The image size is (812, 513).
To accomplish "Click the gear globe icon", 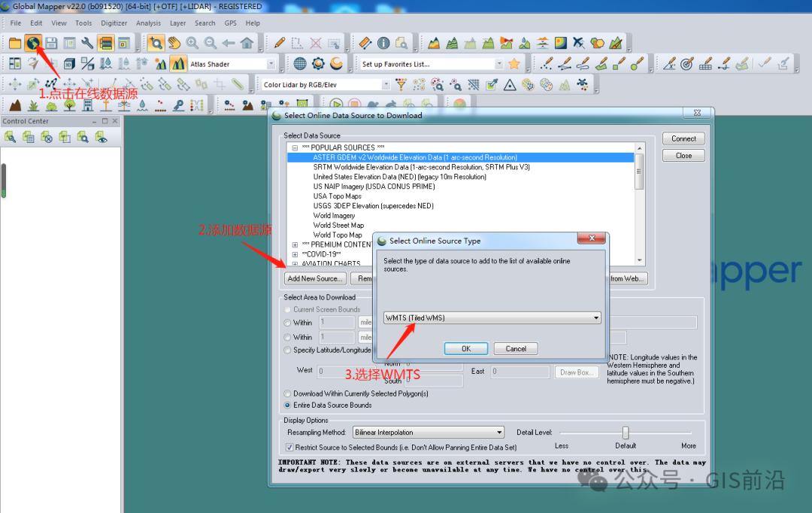I will click(318, 64).
